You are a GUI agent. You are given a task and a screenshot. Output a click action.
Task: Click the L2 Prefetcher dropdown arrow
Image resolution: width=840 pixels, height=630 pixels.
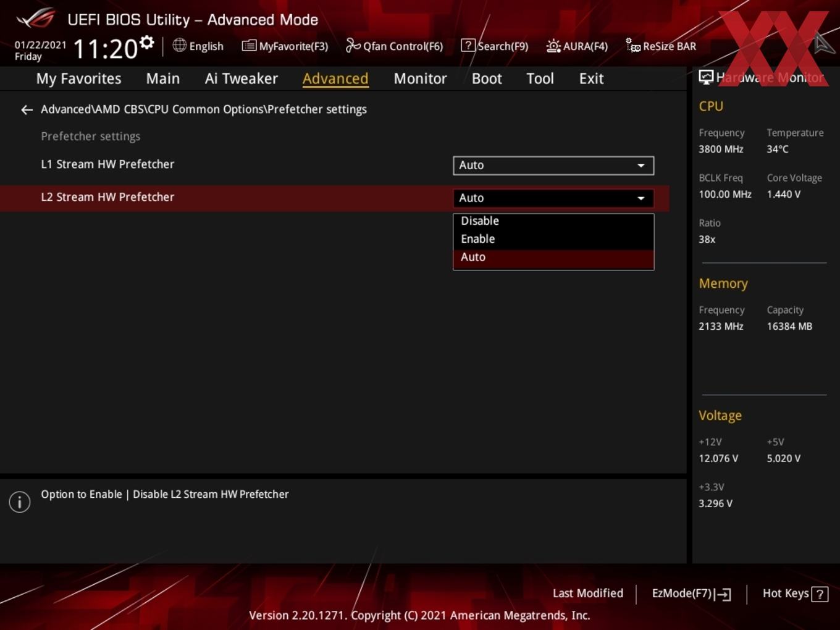[x=641, y=198]
